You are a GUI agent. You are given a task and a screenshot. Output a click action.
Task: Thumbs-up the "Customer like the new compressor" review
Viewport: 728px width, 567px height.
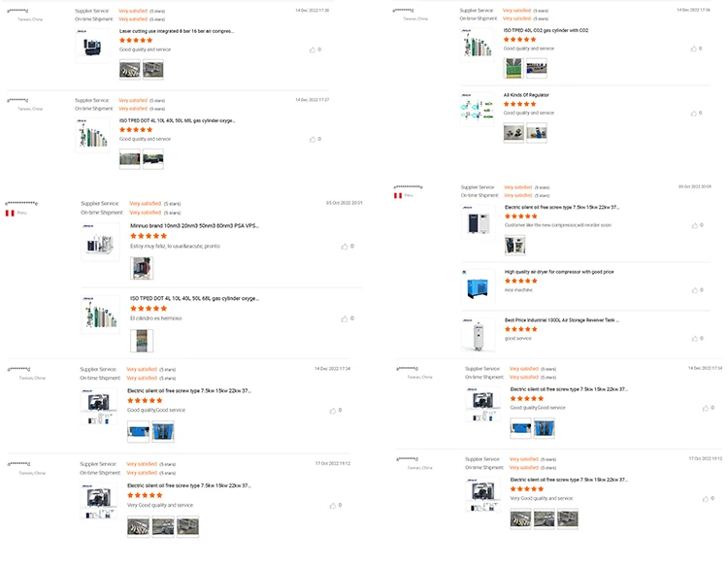tap(694, 225)
